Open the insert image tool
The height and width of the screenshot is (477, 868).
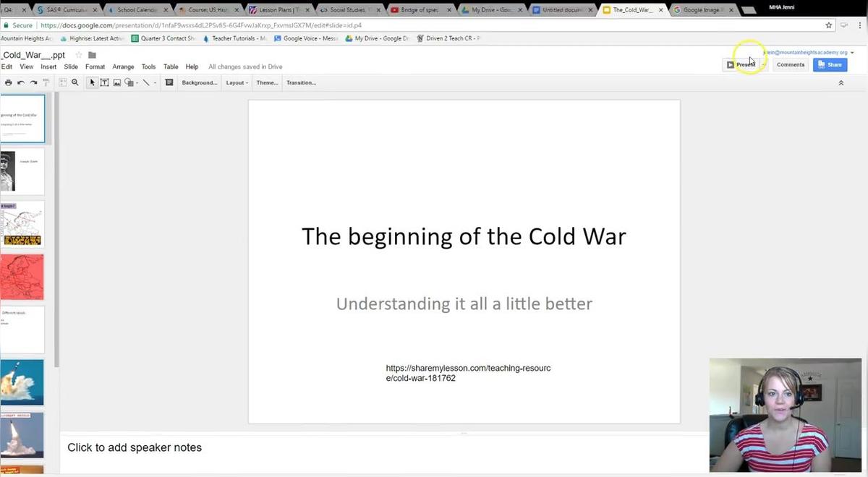116,82
